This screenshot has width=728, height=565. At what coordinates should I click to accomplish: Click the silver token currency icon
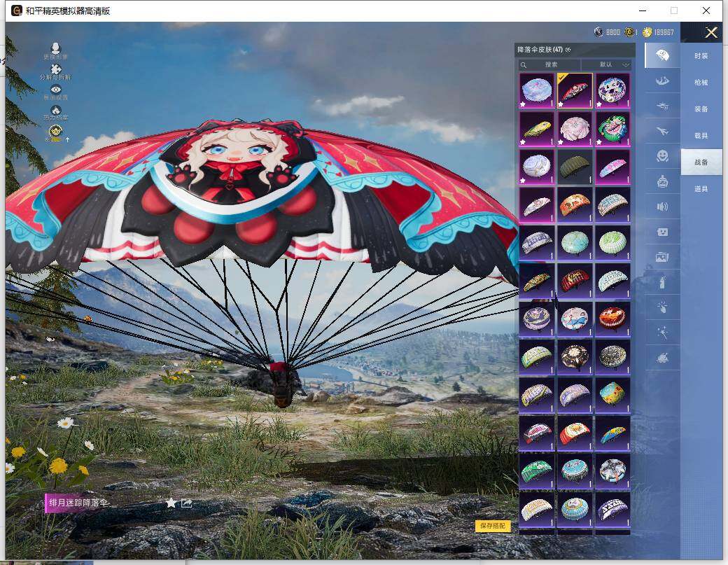pyautogui.click(x=598, y=32)
